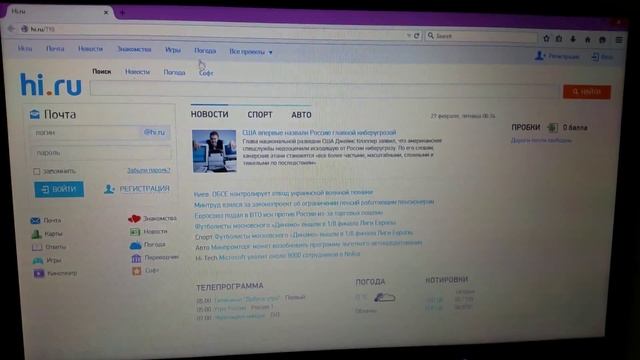Open the downloads arrow icon in the toolbar
Image resolution: width=640 pixels, height=360 pixels.
click(x=573, y=39)
